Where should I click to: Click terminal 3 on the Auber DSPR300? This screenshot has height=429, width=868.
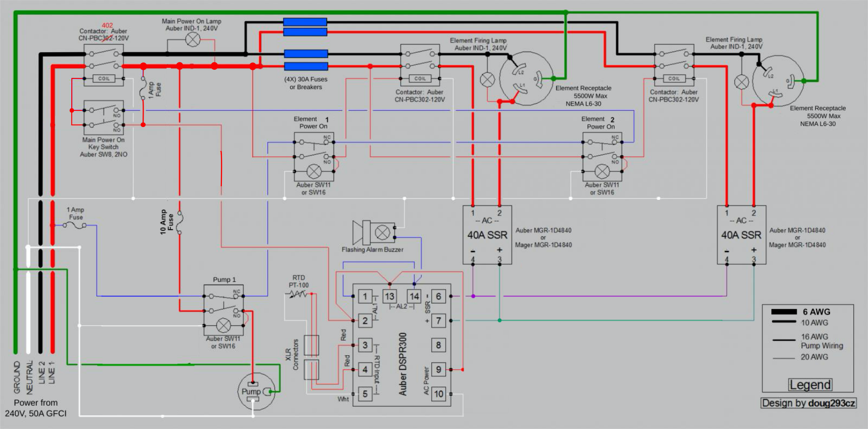tap(365, 345)
